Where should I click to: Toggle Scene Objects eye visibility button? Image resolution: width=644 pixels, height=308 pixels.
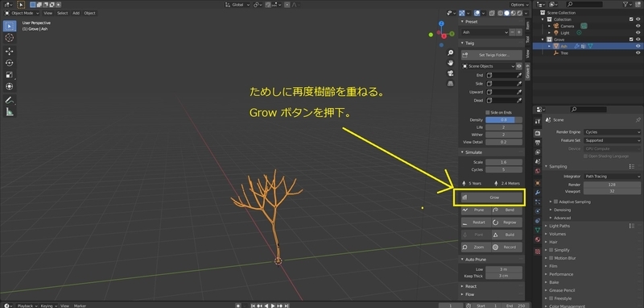pos(519,66)
